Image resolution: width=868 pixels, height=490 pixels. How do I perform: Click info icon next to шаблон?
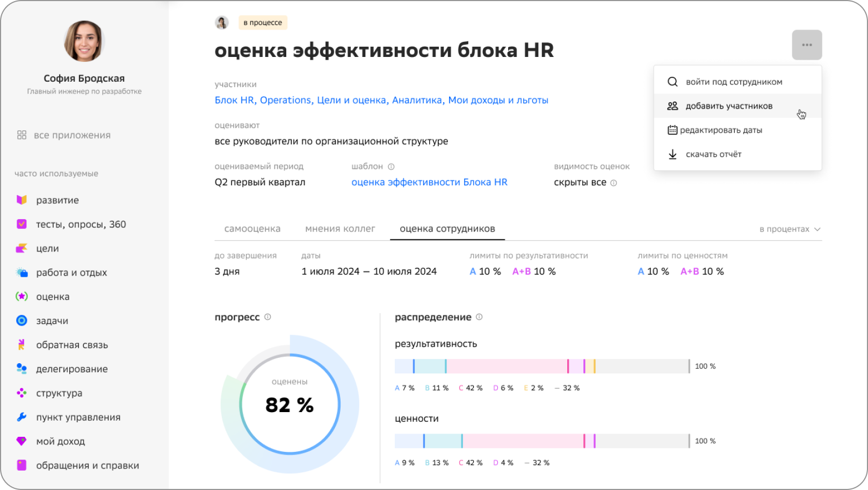[x=391, y=167]
